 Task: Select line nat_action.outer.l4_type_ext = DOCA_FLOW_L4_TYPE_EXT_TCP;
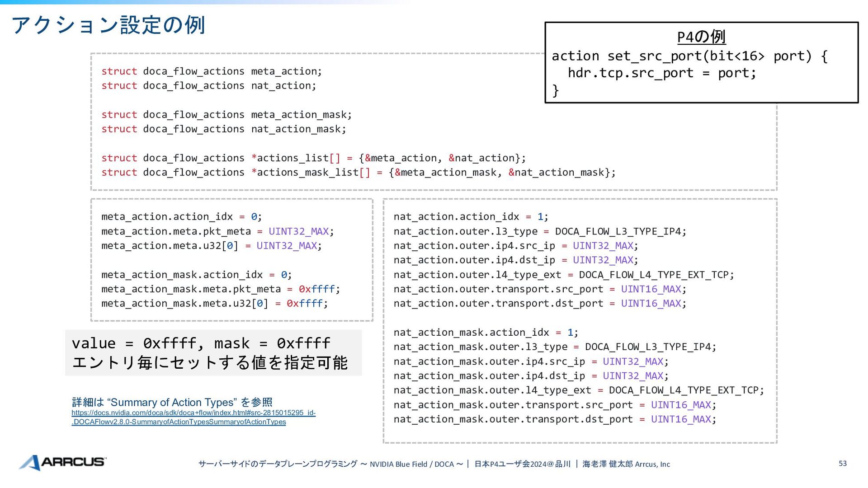coord(564,275)
